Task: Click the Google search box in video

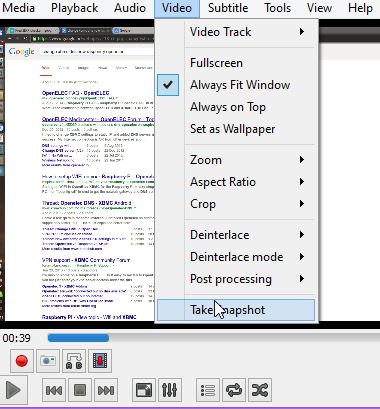Action: pyautogui.click(x=97, y=52)
